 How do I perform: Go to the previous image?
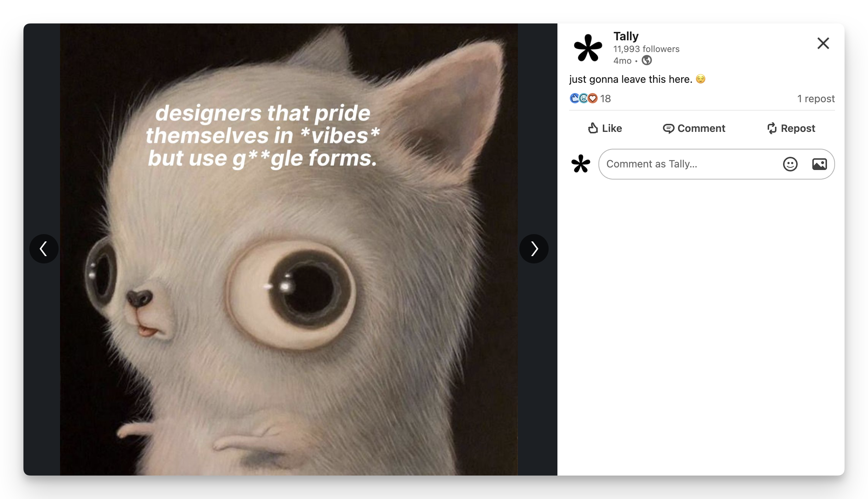[44, 249]
